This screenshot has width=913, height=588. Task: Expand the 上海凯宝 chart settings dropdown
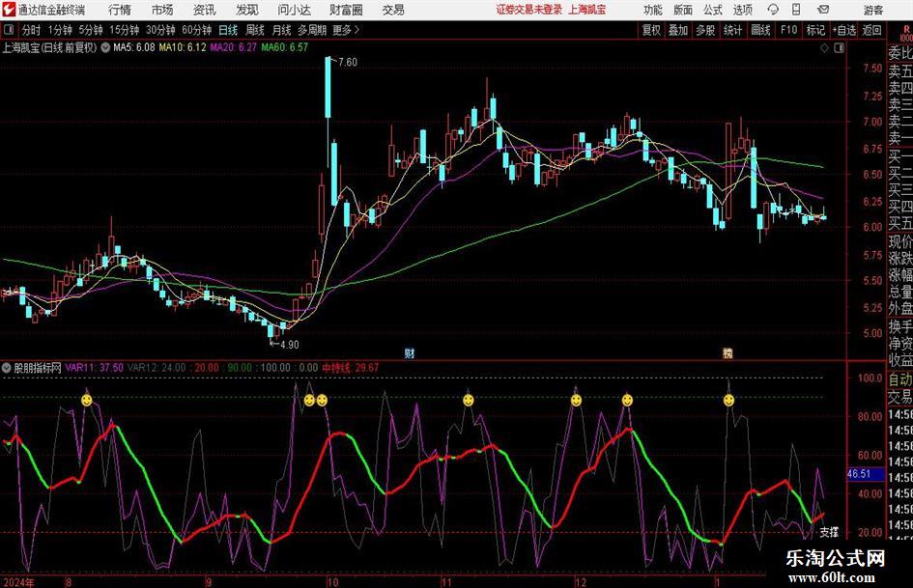coord(105,47)
